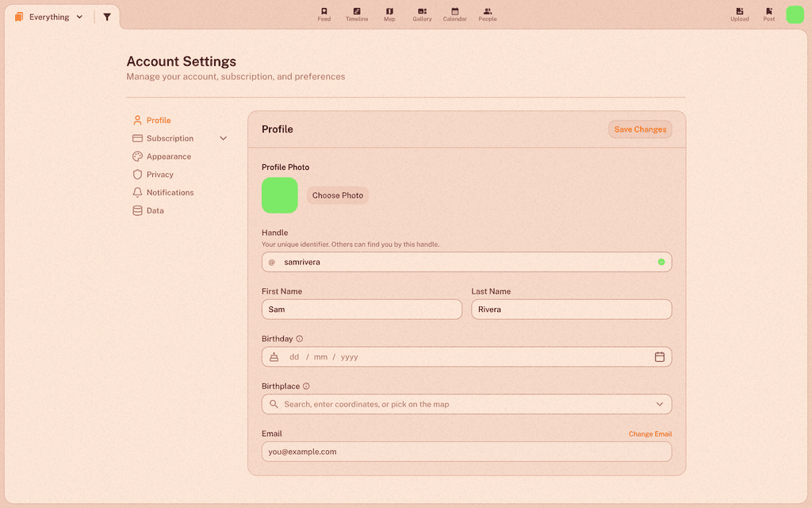This screenshot has width=812, height=508.
Task: Click the Birthplace search field
Action: 466,404
